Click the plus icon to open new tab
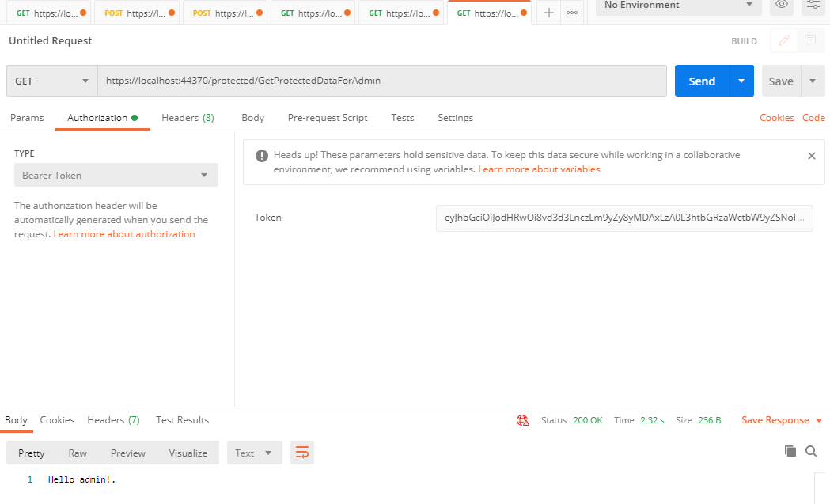The height and width of the screenshot is (504, 830). [548, 12]
